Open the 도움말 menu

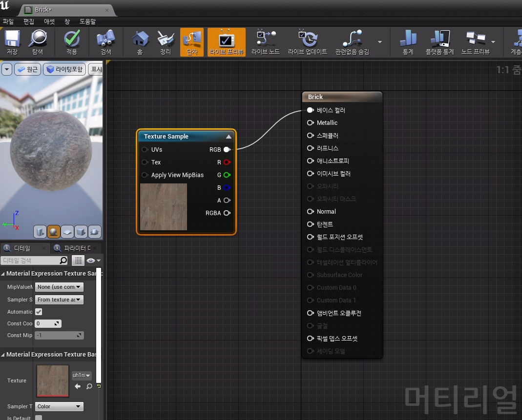[87, 21]
